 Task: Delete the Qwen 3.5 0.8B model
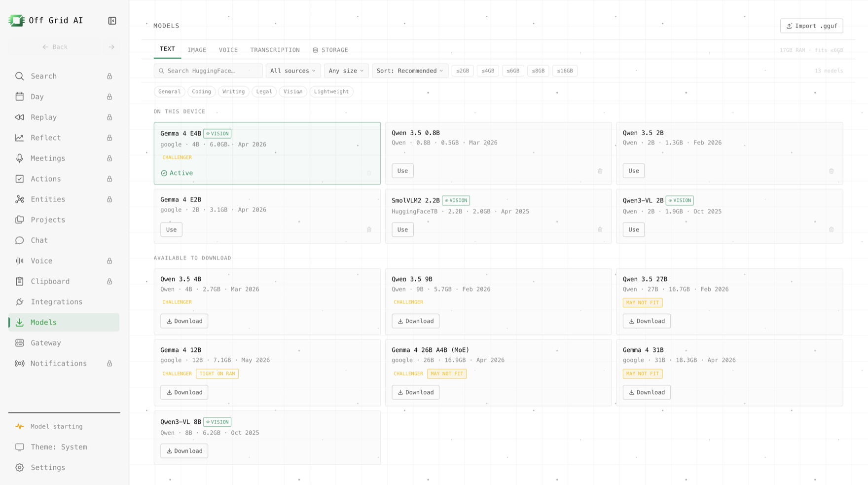click(x=600, y=171)
